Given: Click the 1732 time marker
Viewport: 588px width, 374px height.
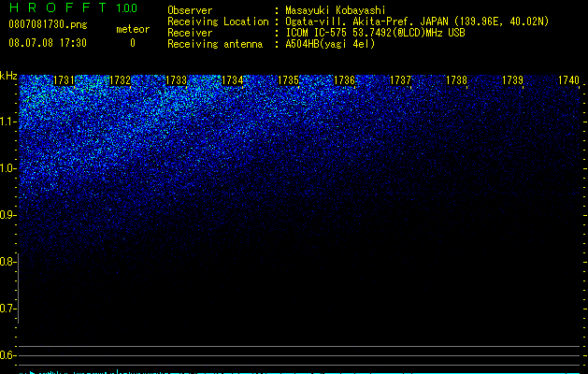Looking at the screenshot, I should click(120, 80).
